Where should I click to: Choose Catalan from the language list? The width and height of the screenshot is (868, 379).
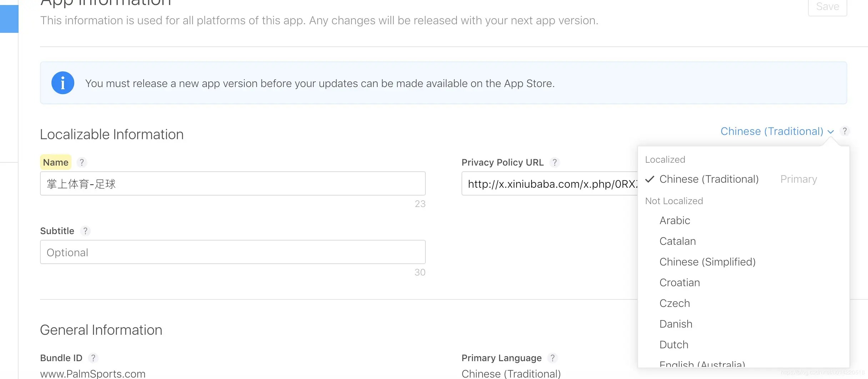click(678, 241)
